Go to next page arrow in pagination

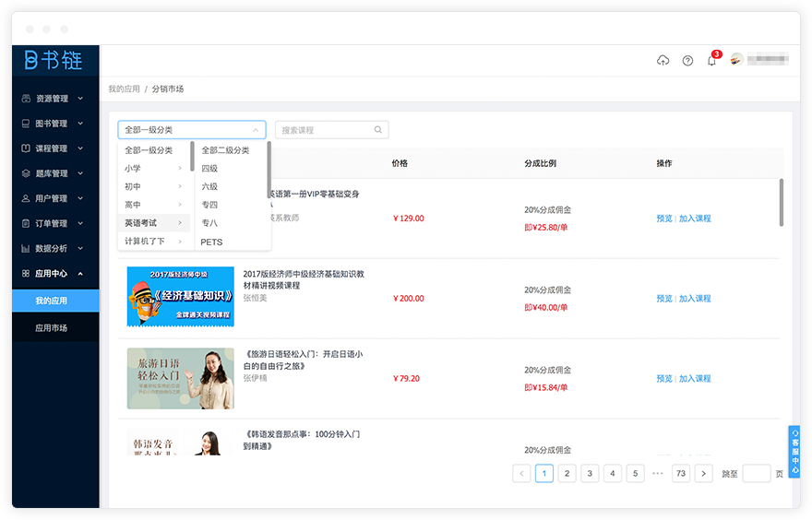click(x=704, y=473)
